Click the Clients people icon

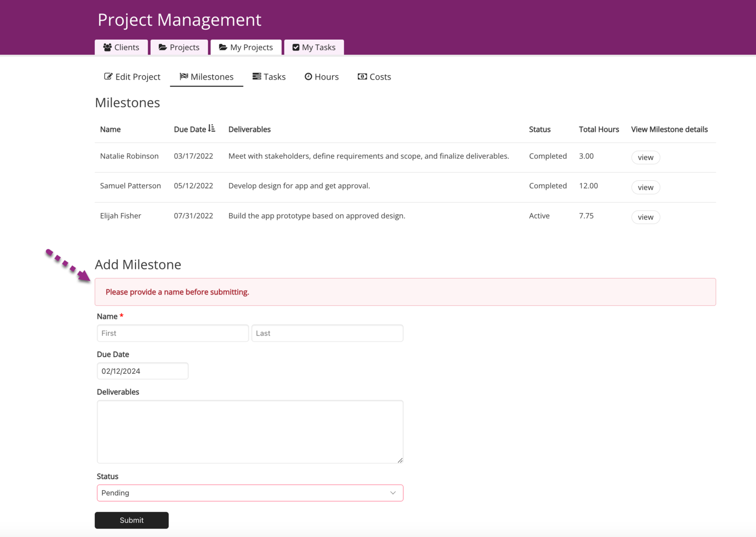107,47
